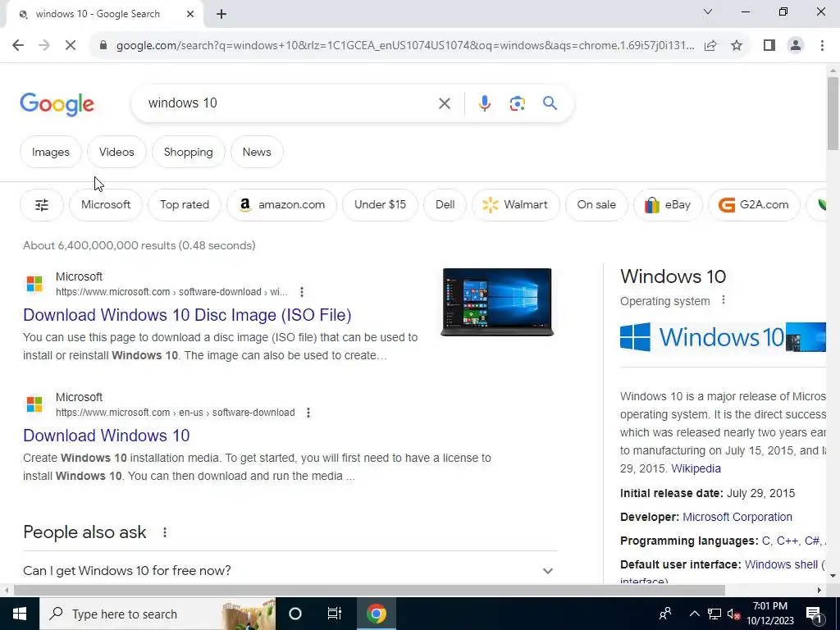Filter by Walmart chip
The image size is (840, 630).
[x=515, y=204]
